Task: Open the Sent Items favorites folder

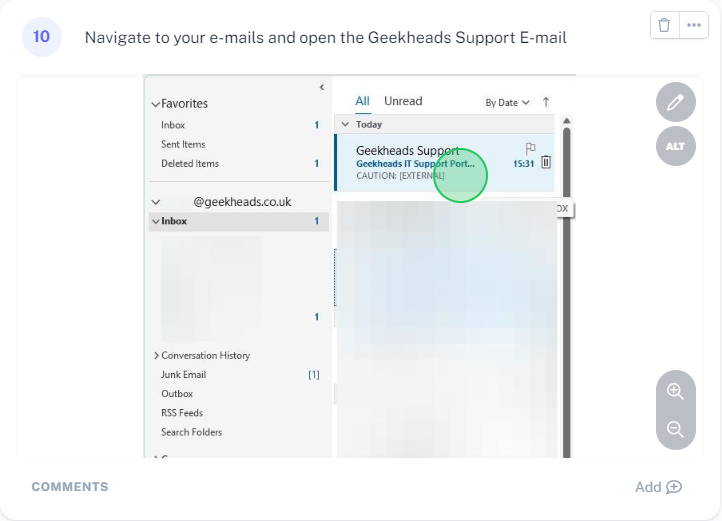Action: pos(183,144)
